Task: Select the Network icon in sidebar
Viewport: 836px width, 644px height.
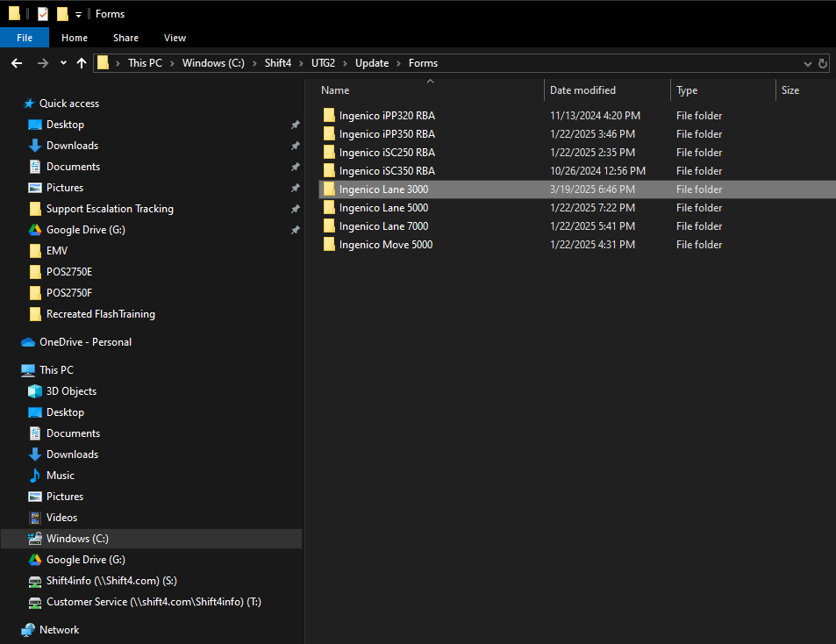Action: 28,630
